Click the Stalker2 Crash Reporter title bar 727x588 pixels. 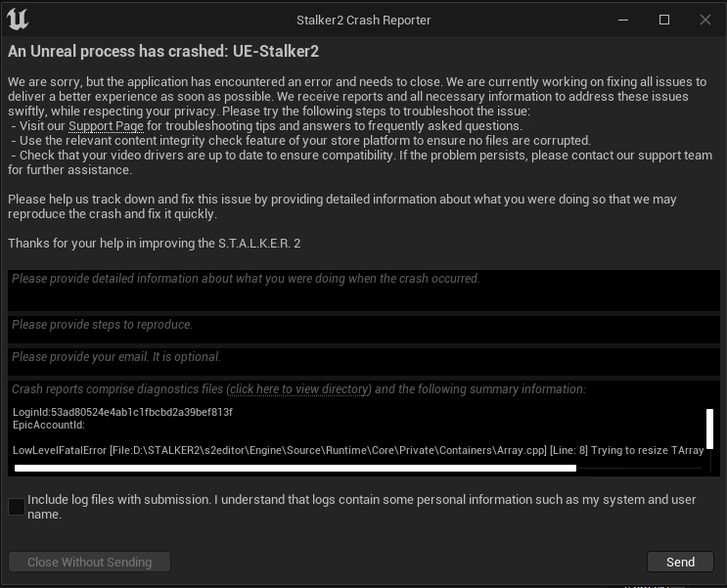coord(363,20)
